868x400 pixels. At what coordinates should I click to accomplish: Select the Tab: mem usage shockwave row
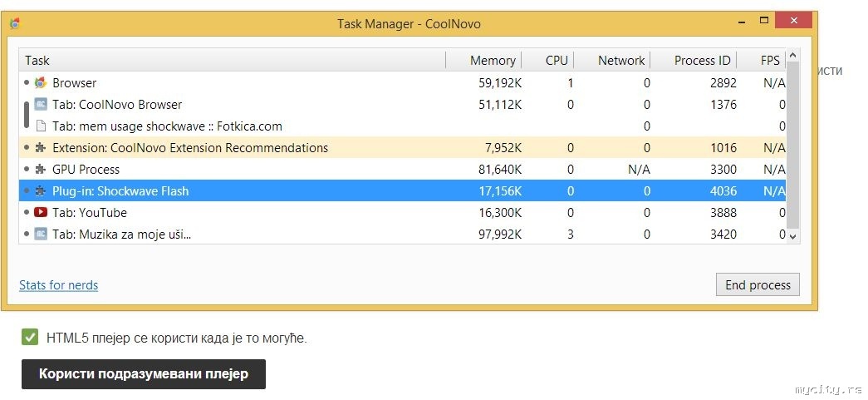[403, 126]
